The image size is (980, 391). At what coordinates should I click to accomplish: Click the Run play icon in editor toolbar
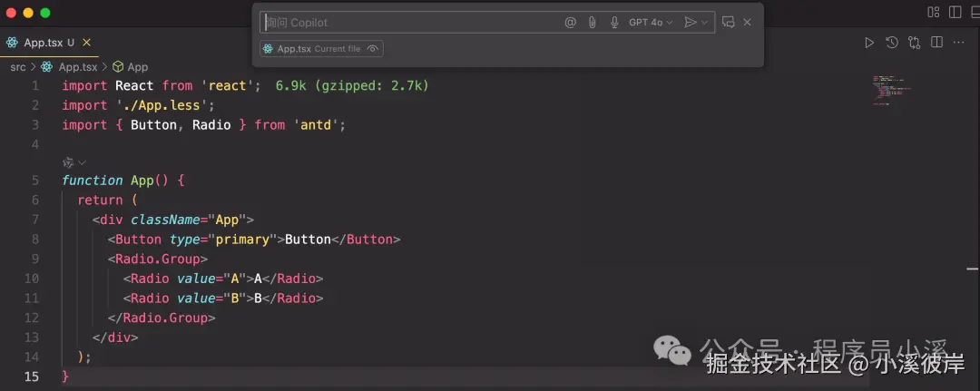pos(868,43)
